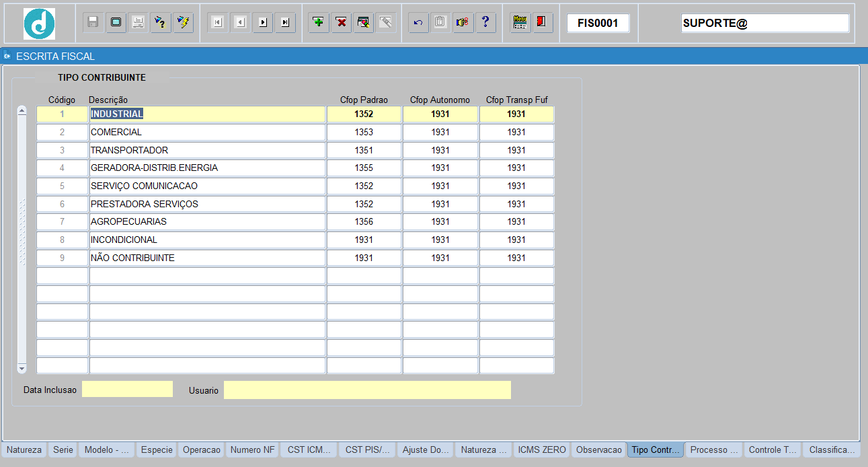Open the CST ICM... tab
Viewport: 868px width, 467px height.
tap(309, 450)
